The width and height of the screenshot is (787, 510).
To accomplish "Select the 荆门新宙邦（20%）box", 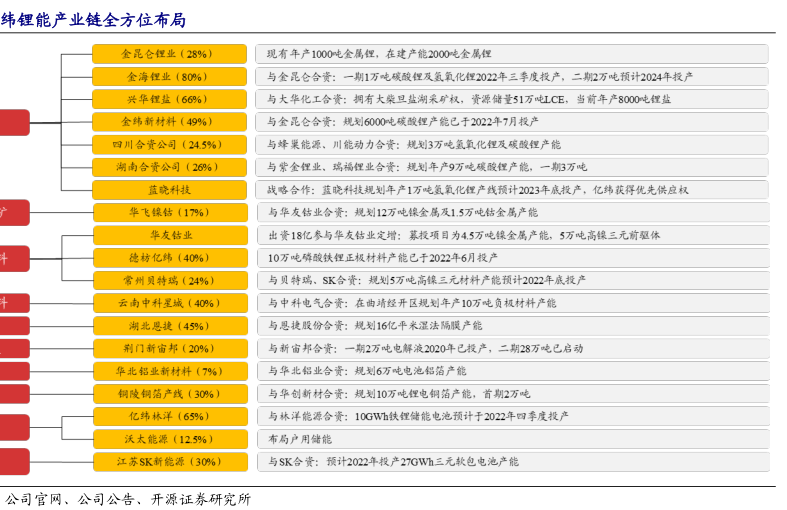I will [169, 348].
